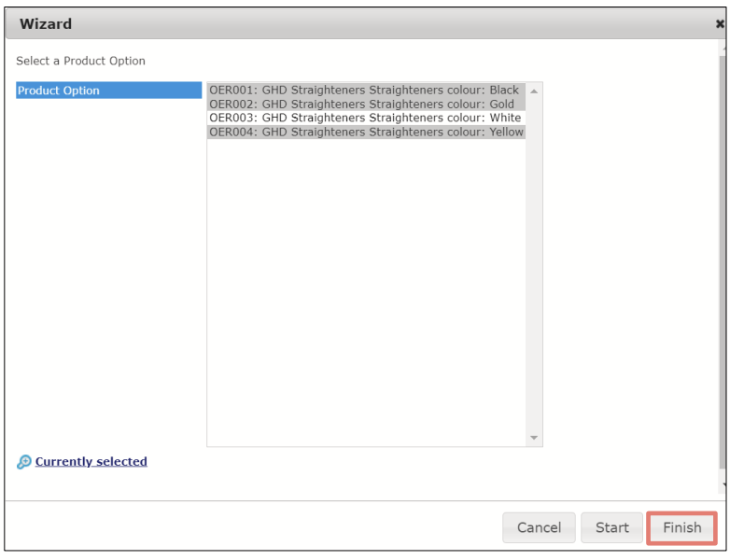Screen dimensions: 730x560
Task: Click the list box scroll down arrow
Action: pyautogui.click(x=534, y=438)
